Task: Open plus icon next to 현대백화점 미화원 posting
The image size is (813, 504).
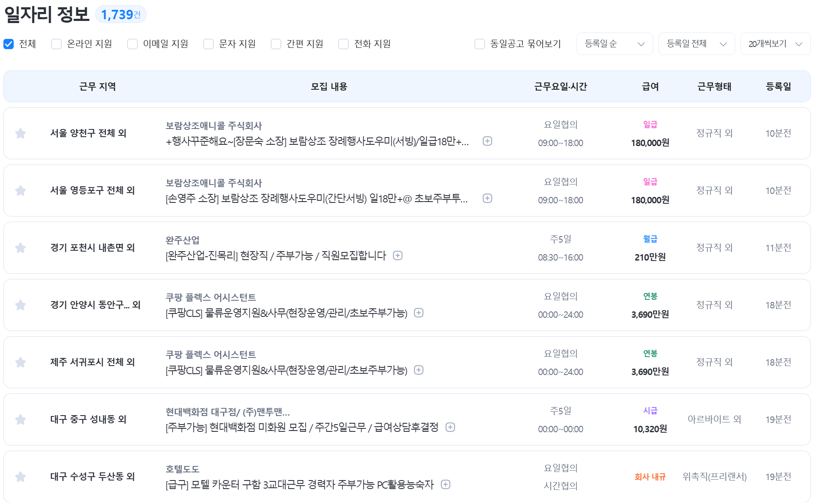Action: pos(450,427)
